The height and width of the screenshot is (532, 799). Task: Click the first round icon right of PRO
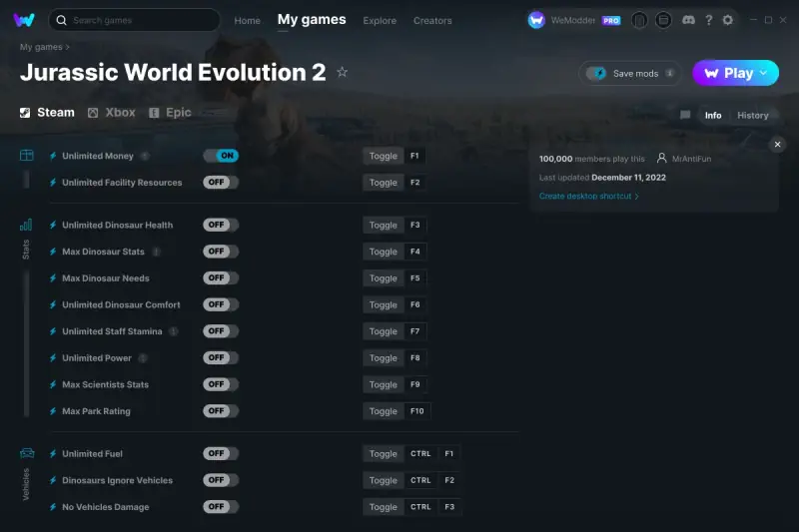coord(639,20)
